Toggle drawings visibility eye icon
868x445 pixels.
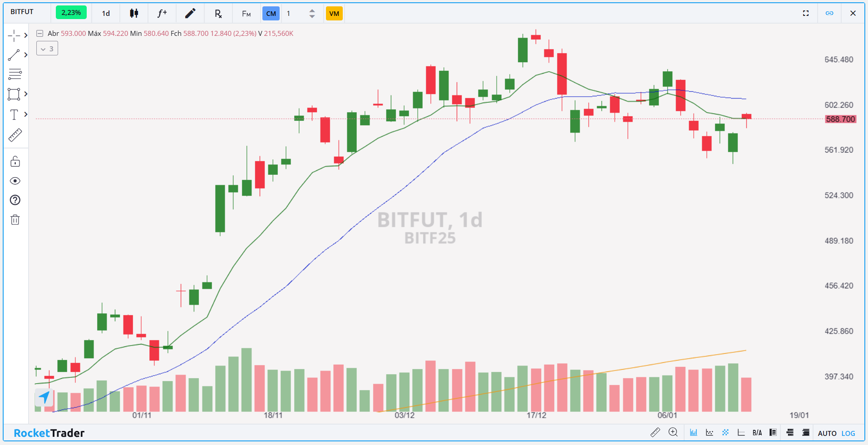click(x=15, y=181)
